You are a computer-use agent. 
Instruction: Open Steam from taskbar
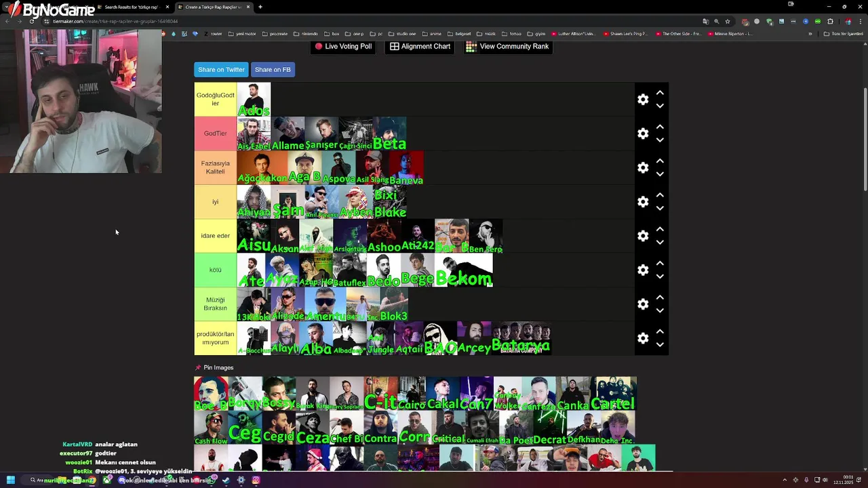(226, 480)
